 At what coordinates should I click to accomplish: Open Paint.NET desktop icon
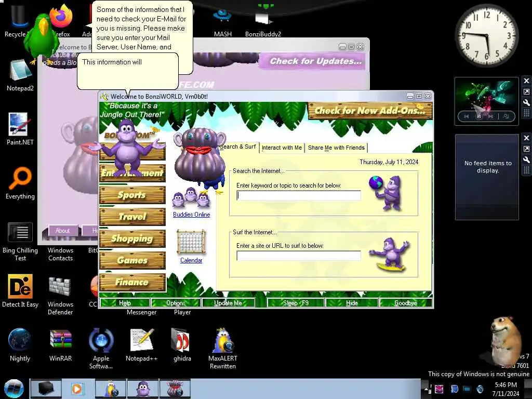pos(20,129)
